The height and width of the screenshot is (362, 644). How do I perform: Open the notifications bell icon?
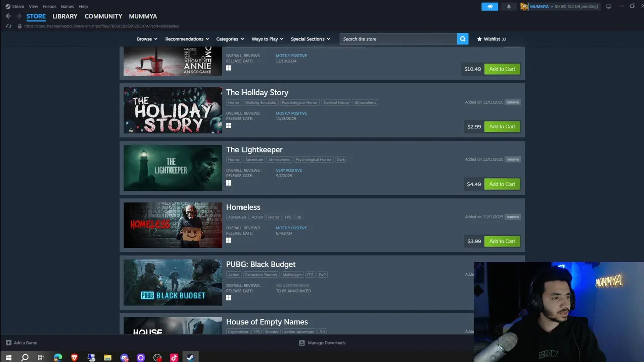pyautogui.click(x=509, y=6)
